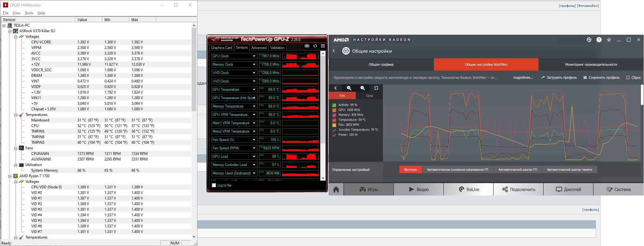
Task: Select the ASRock X370 motherboard icon
Action: pos(16,31)
